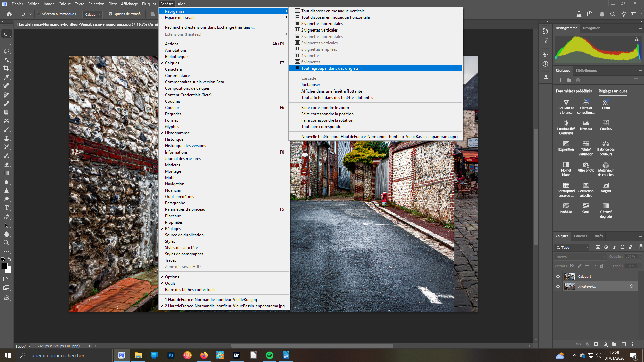
Task: Switch to the Couches tab
Action: (580, 236)
